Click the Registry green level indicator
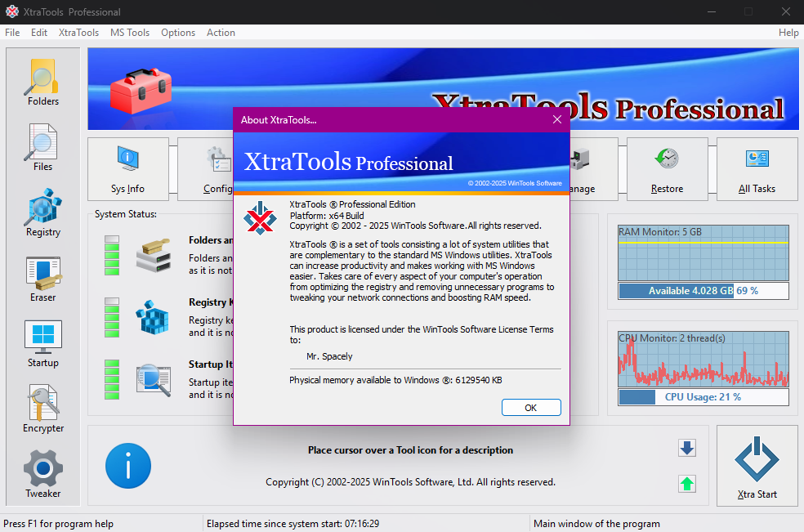Image resolution: width=804 pixels, height=532 pixels. 112,318
